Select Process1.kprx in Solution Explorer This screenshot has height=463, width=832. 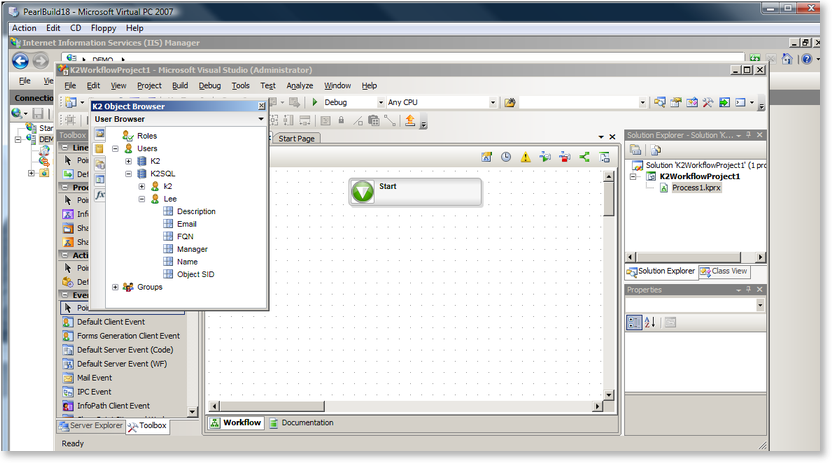[696, 188]
